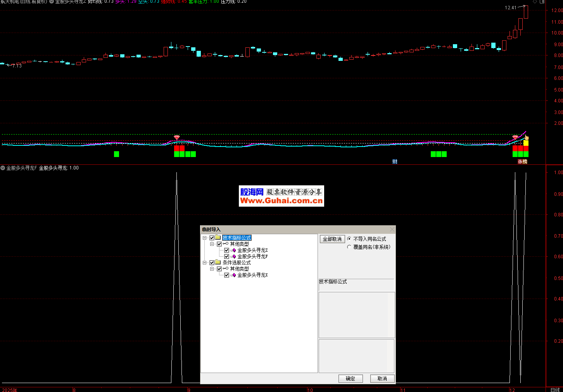Click the red gem signal icon near September
The height and width of the screenshot is (392, 563).
[177, 138]
